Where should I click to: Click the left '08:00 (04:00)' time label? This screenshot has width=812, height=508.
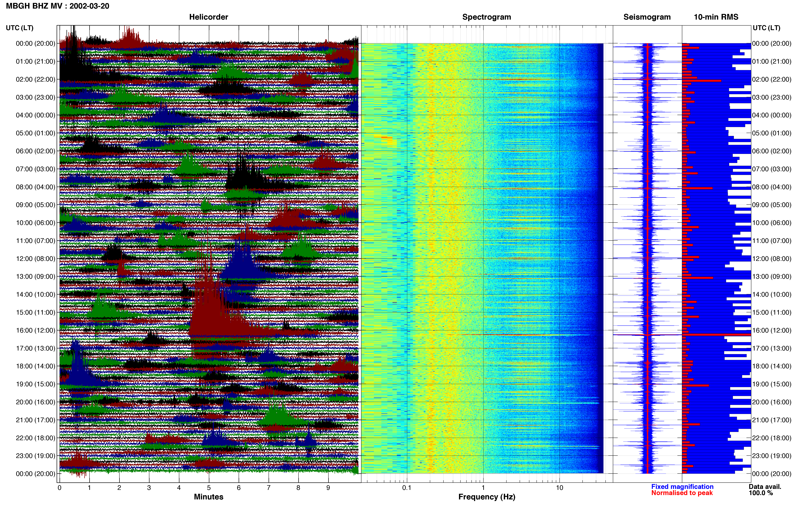36,187
